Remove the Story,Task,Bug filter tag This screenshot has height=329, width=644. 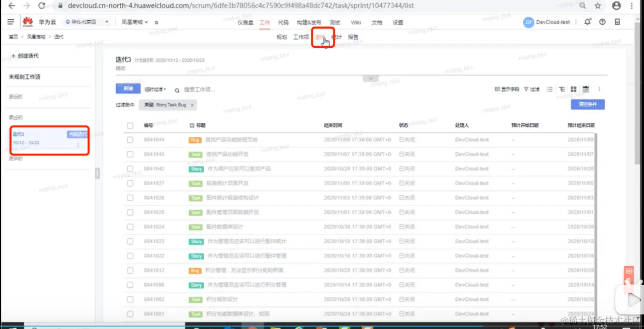click(192, 105)
